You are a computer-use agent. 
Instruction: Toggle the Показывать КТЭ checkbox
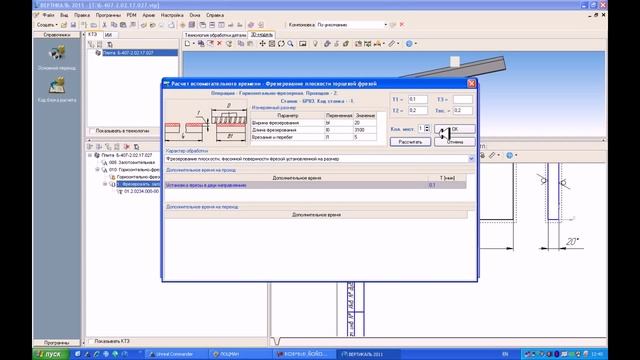click(91, 341)
